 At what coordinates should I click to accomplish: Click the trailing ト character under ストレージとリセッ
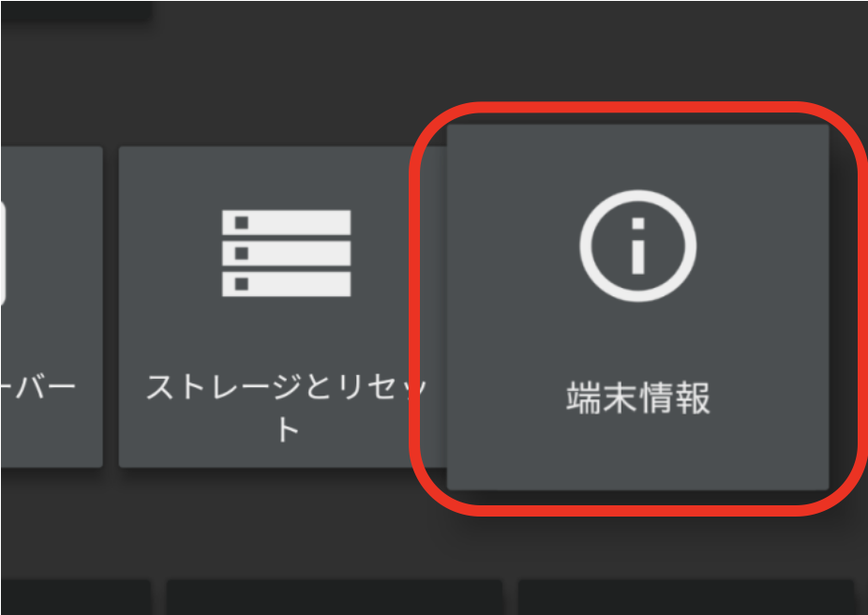pyautogui.click(x=288, y=429)
